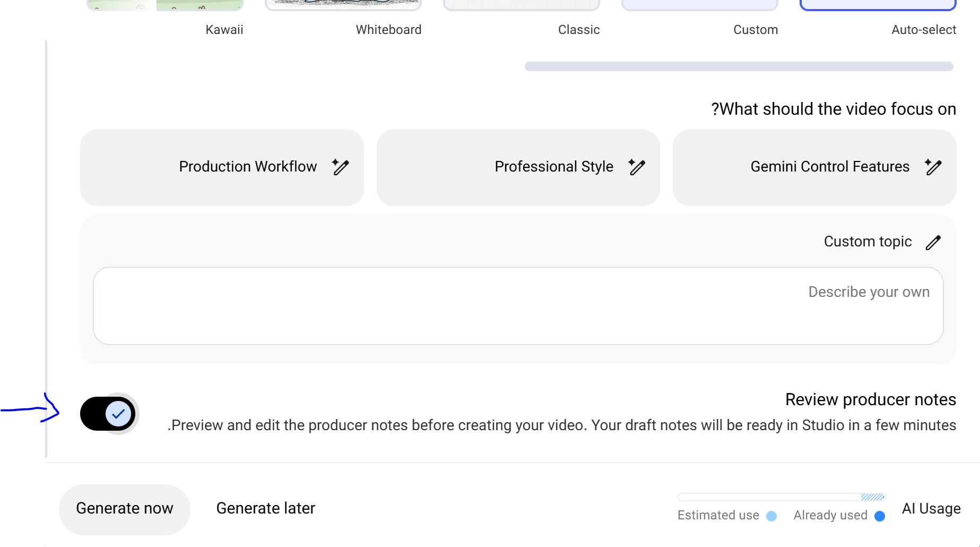Click the Describe your own text field
Viewport: 980px width, 547px height.
(x=518, y=306)
